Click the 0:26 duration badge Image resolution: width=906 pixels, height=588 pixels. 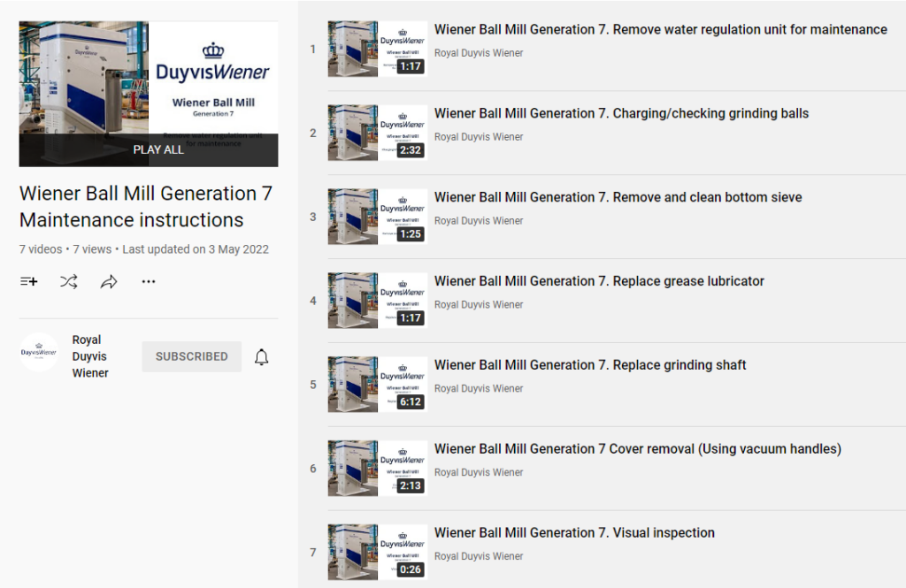click(411, 569)
